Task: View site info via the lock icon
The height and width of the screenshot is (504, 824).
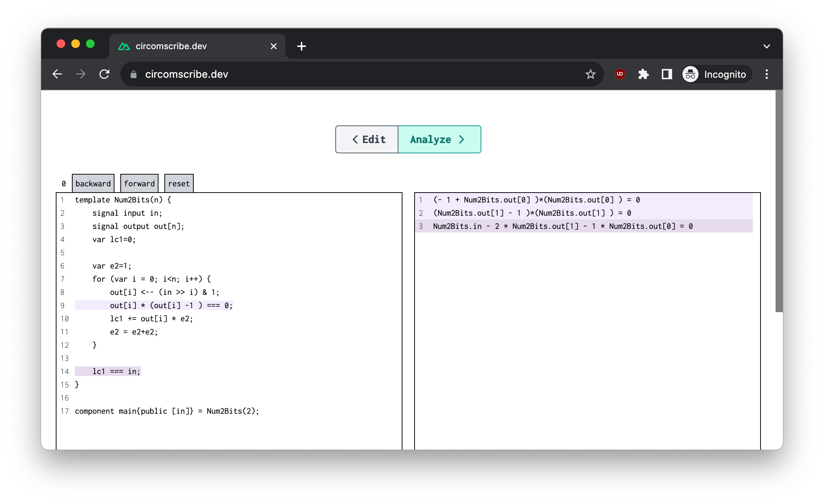Action: (x=134, y=74)
